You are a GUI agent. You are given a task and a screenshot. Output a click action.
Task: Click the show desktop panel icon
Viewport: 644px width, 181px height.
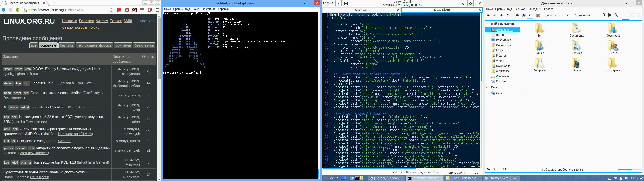point(344,178)
